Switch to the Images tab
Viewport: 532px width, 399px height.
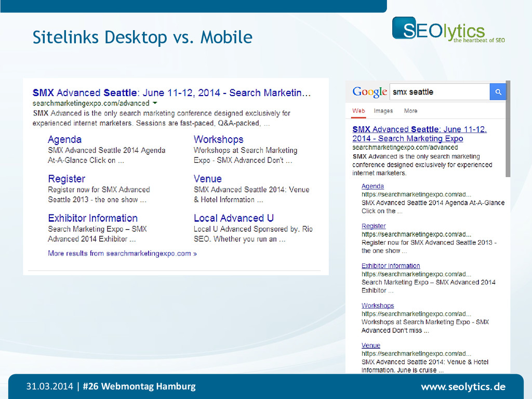383,111
